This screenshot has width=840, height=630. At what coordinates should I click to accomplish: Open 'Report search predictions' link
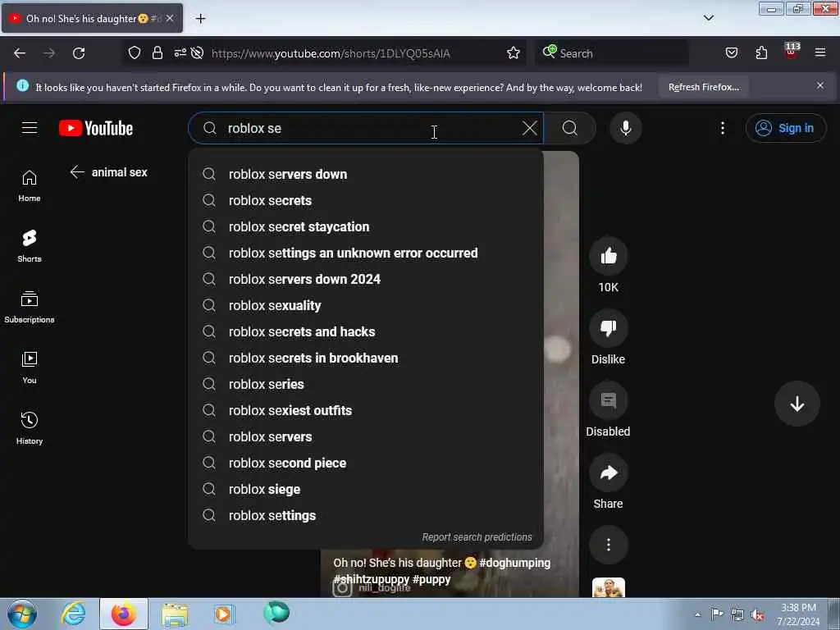coord(477,536)
